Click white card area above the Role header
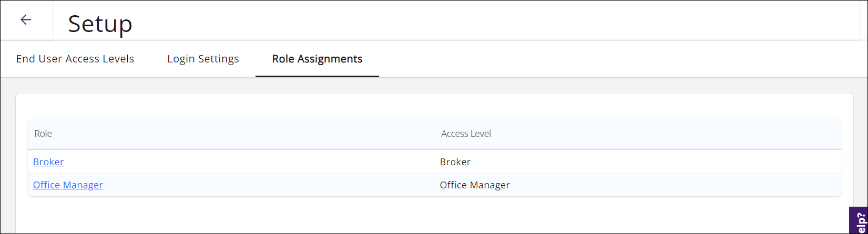The width and height of the screenshot is (868, 234). tap(421, 106)
